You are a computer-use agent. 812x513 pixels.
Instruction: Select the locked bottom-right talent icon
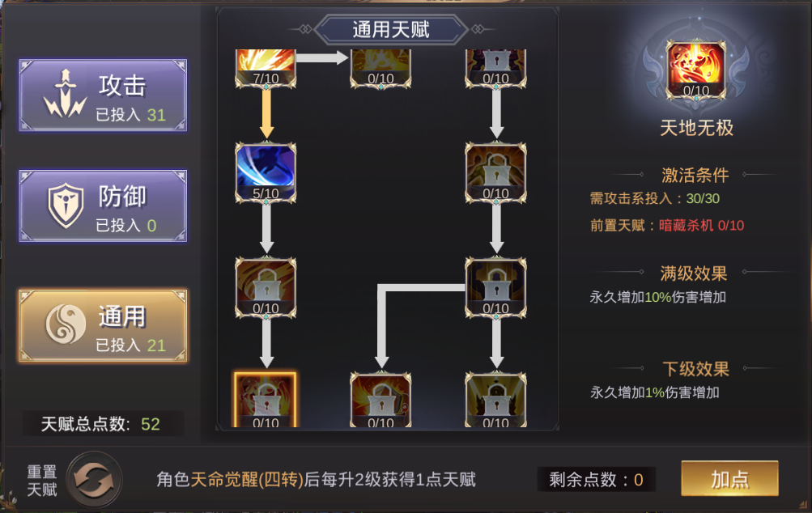click(x=495, y=400)
